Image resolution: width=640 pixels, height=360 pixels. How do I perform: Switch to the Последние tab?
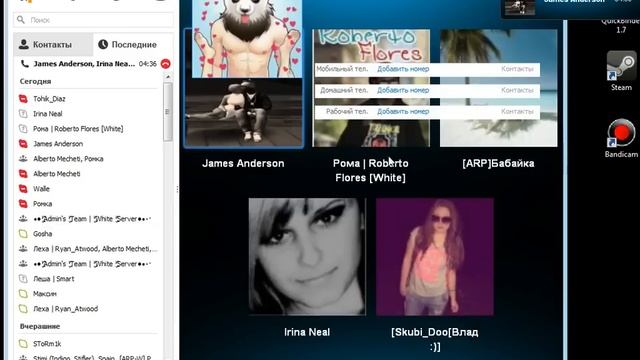(133, 44)
